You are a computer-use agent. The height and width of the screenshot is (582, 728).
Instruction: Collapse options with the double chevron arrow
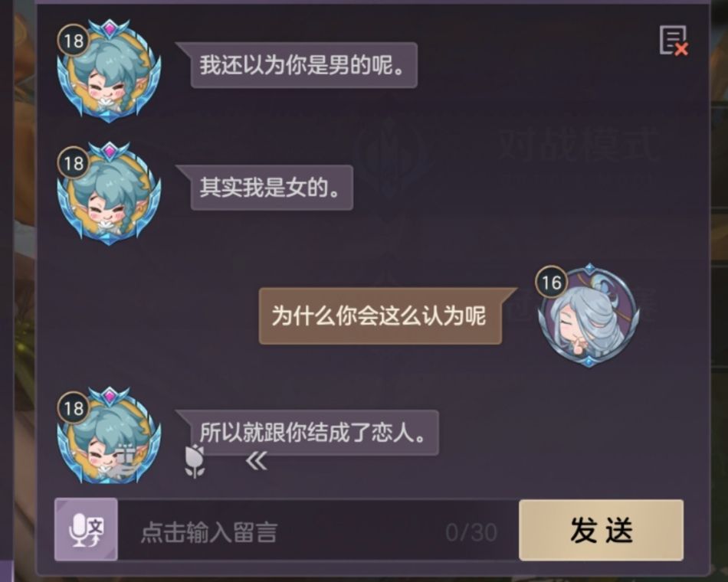256,461
